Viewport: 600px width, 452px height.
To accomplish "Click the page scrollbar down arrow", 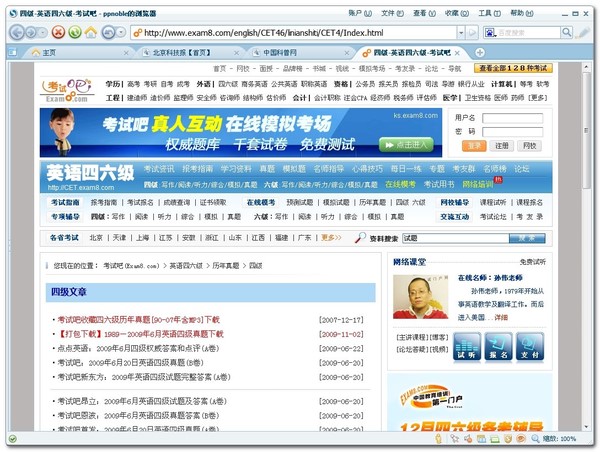I will [586, 427].
